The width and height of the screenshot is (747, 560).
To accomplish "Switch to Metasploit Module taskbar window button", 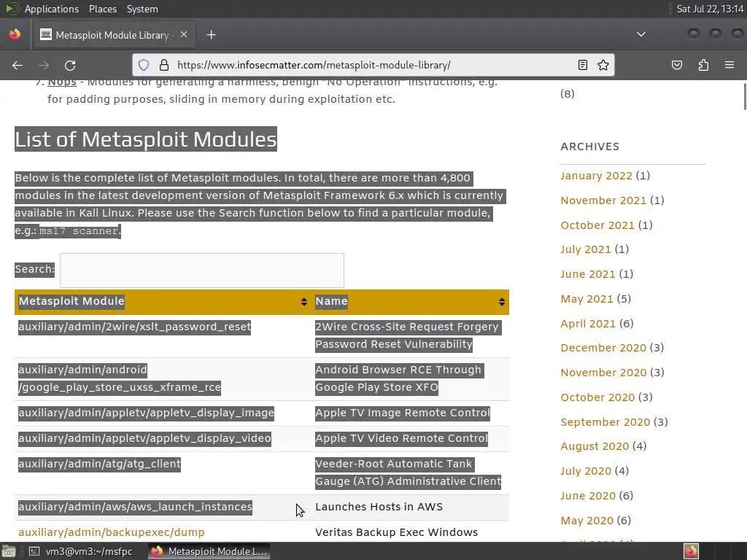I will pos(209,551).
